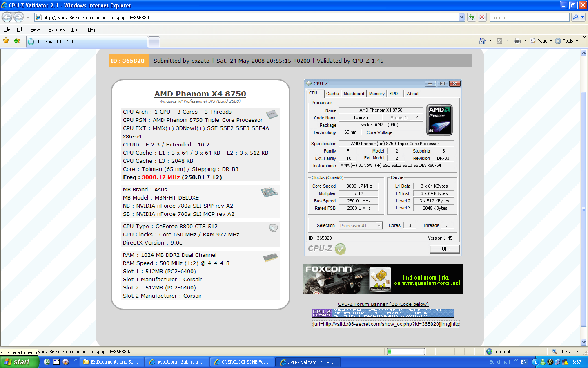The width and height of the screenshot is (588, 368).
Task: Open the Help menu
Action: click(x=92, y=29)
